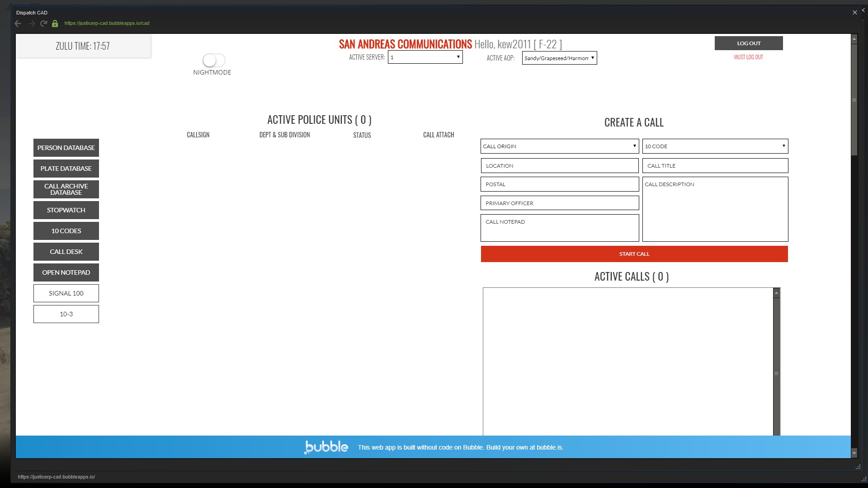Image resolution: width=868 pixels, height=488 pixels.
Task: Click the browser forward arrow icon
Action: click(x=31, y=23)
